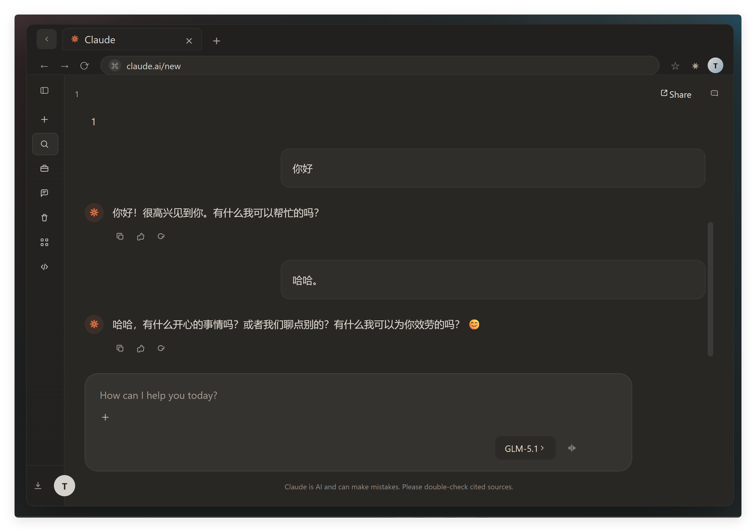Open the attachment plus menu in composer
The height and width of the screenshot is (532, 756).
105,417
